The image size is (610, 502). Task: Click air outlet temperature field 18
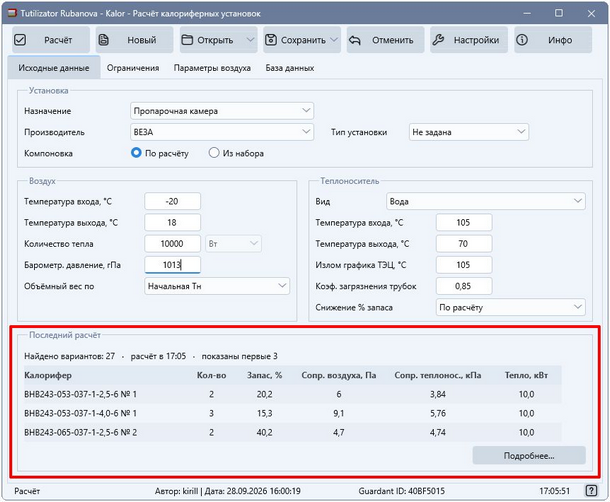(173, 223)
